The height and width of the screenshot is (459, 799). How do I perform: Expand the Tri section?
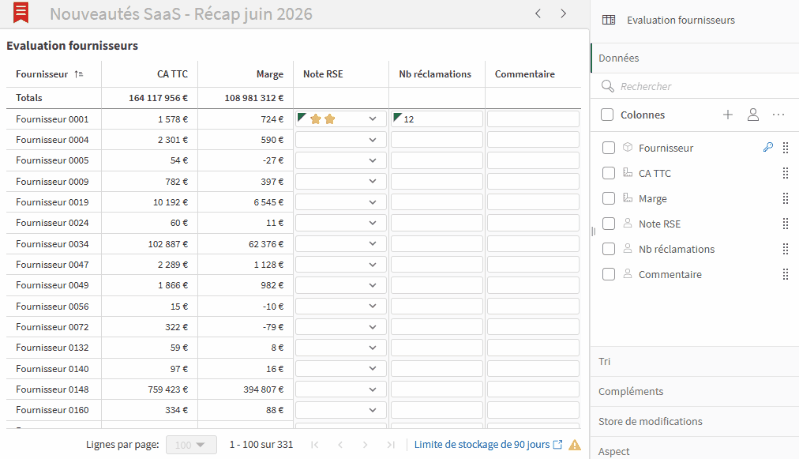(x=695, y=361)
